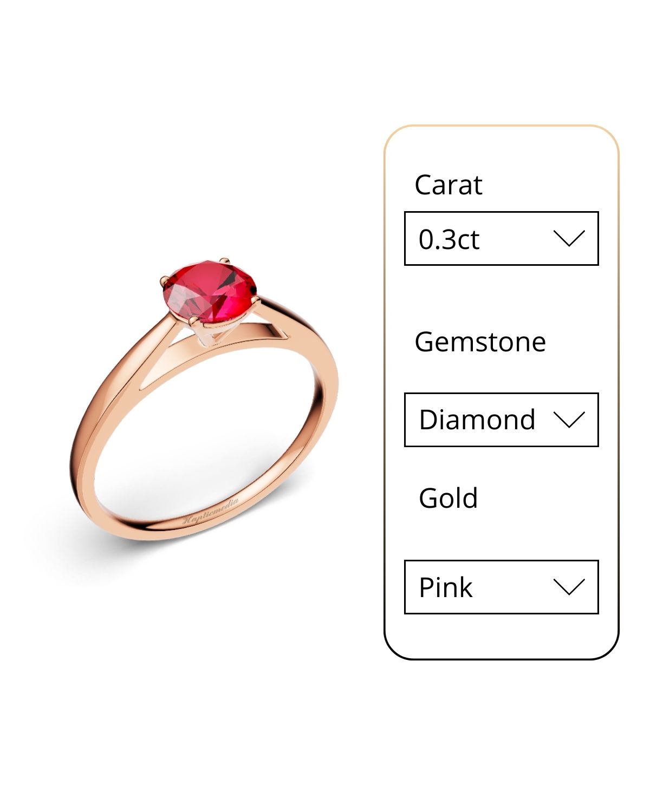
Task: Click the Carat label
Action: (x=448, y=185)
